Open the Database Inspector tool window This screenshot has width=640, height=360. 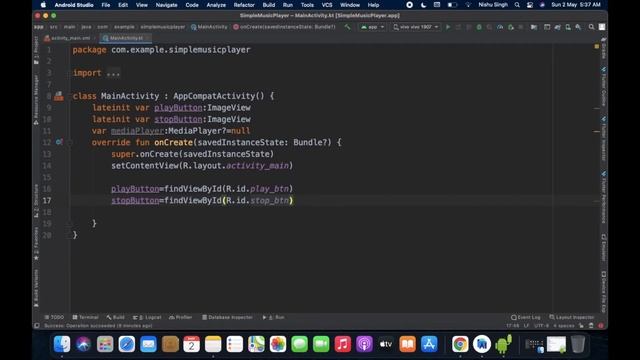pyautogui.click(x=227, y=317)
